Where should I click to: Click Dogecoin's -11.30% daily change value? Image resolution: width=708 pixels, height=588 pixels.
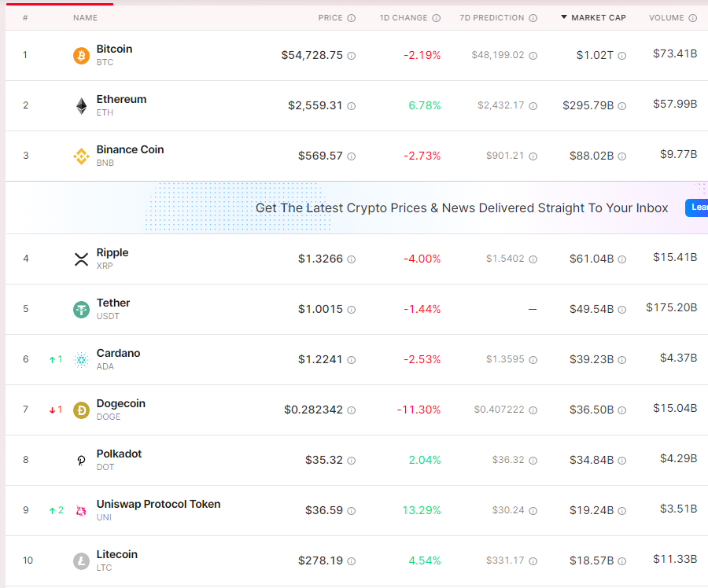pyautogui.click(x=419, y=410)
